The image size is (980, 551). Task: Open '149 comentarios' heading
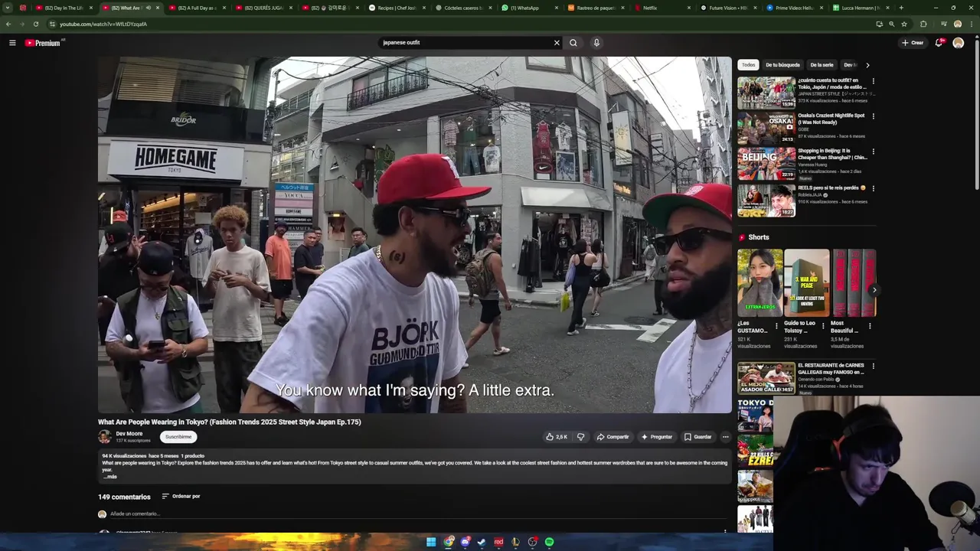click(124, 497)
